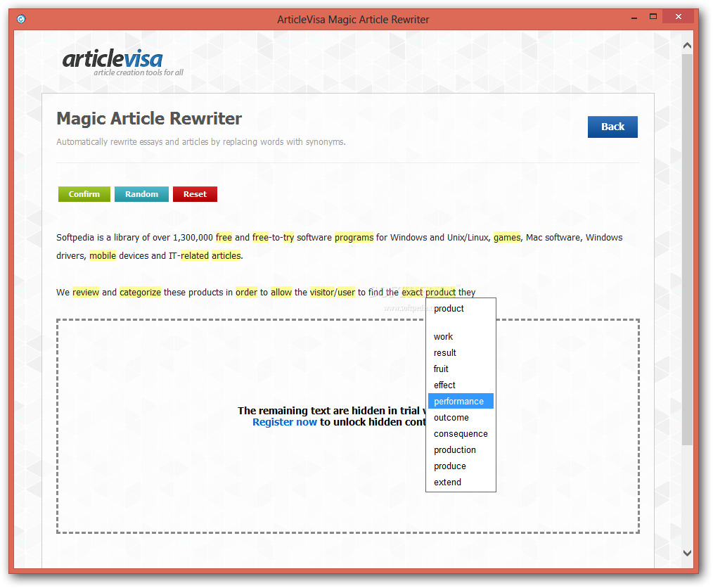The image size is (713, 588).
Task: Click highlighted word 'categorize'
Action: [140, 292]
